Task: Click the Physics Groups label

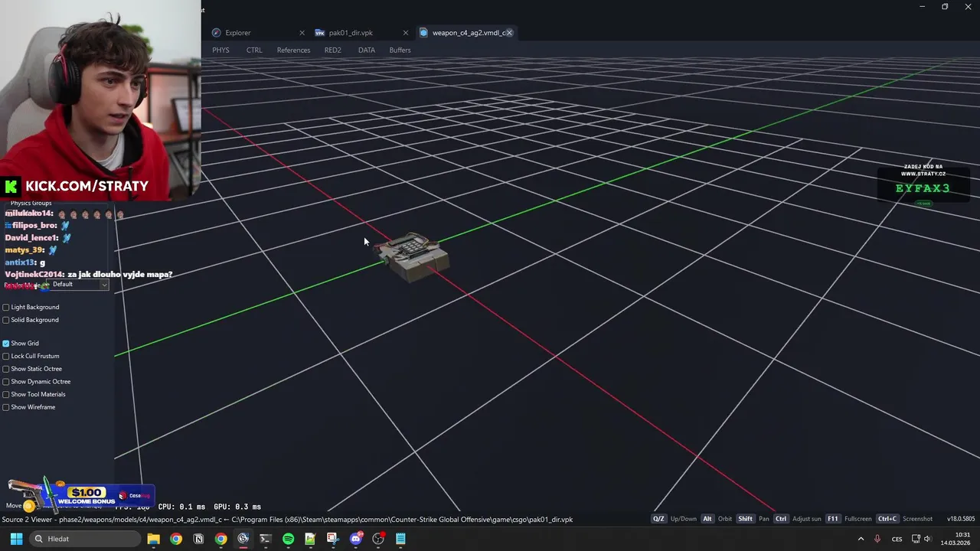Action: click(x=31, y=203)
